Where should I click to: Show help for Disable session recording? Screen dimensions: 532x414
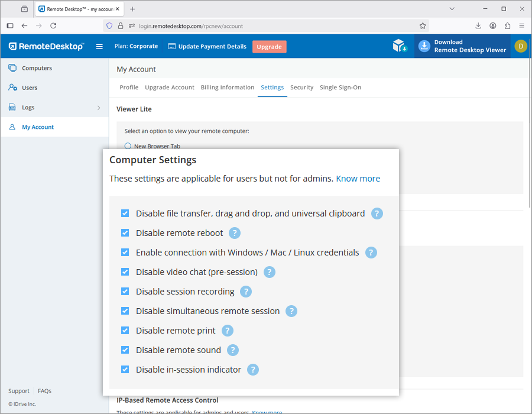click(246, 292)
